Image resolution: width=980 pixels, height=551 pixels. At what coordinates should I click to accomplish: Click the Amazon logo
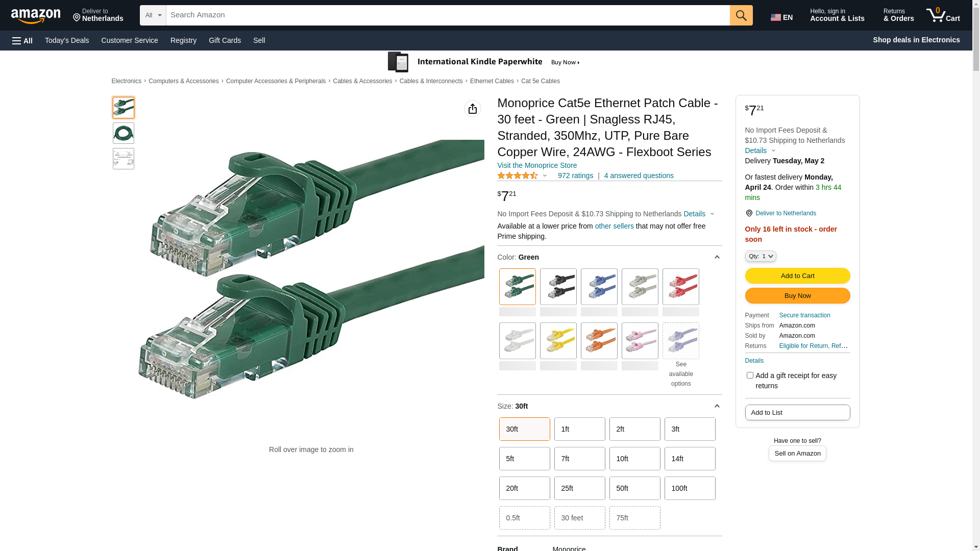(x=36, y=16)
